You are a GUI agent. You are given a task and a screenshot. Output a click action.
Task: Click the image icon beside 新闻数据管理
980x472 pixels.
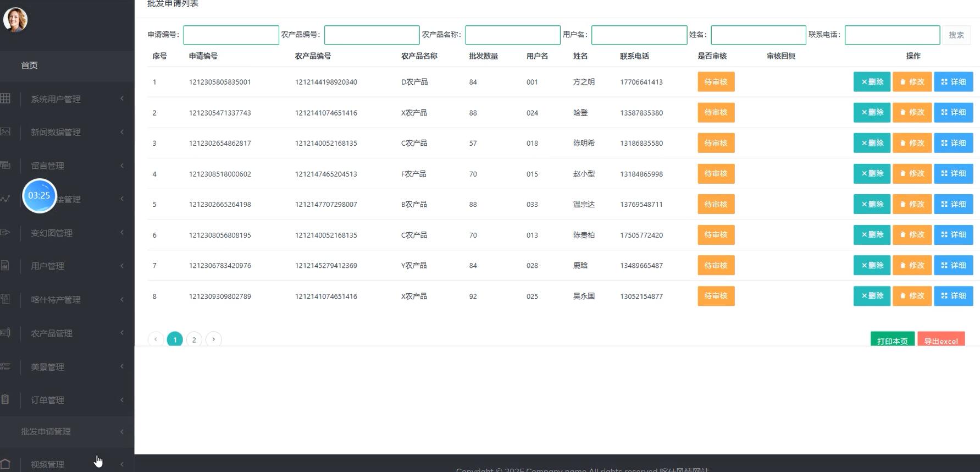(5, 131)
